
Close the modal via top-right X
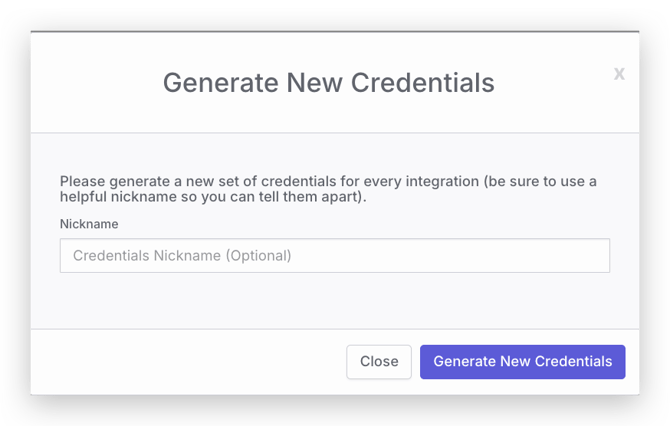[x=619, y=74]
